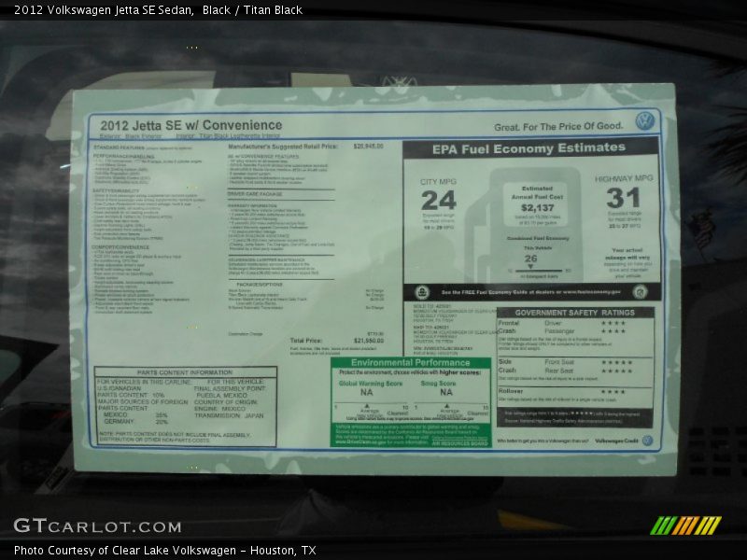Select the EPA Fuel Economy Estimates header
The width and height of the screenshot is (747, 560).
tap(529, 148)
